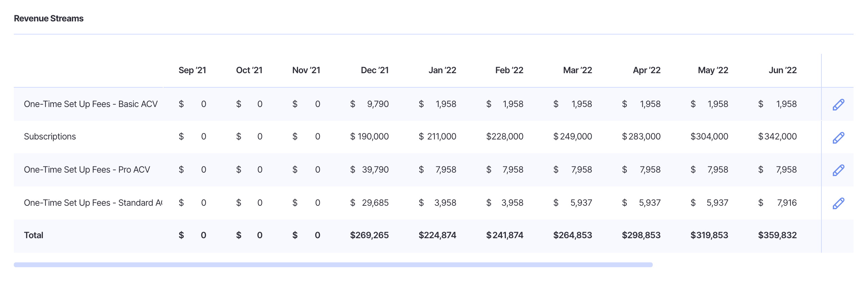Click the Jun '22 Subscriptions value $342,000
The image size is (868, 281).
point(777,137)
